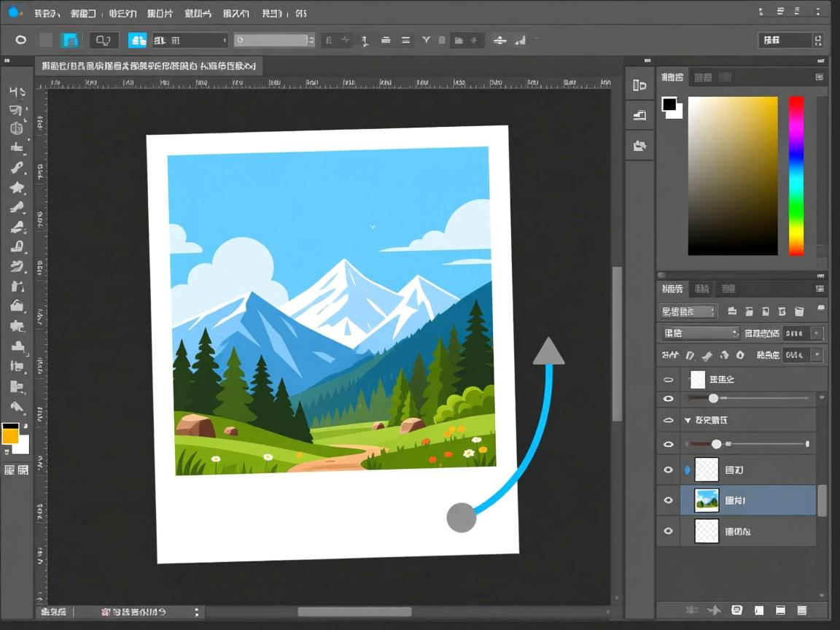840x630 pixels.
Task: Open the first menu in the menu bar
Action: (x=47, y=13)
